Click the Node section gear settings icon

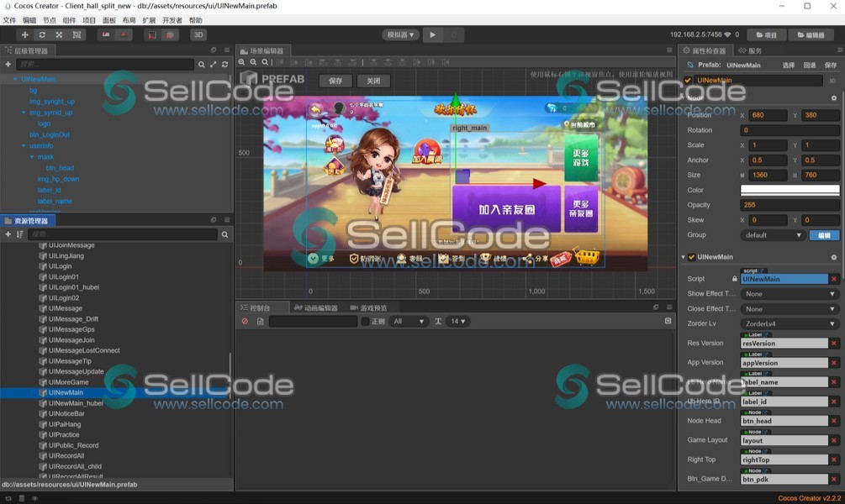[x=834, y=97]
